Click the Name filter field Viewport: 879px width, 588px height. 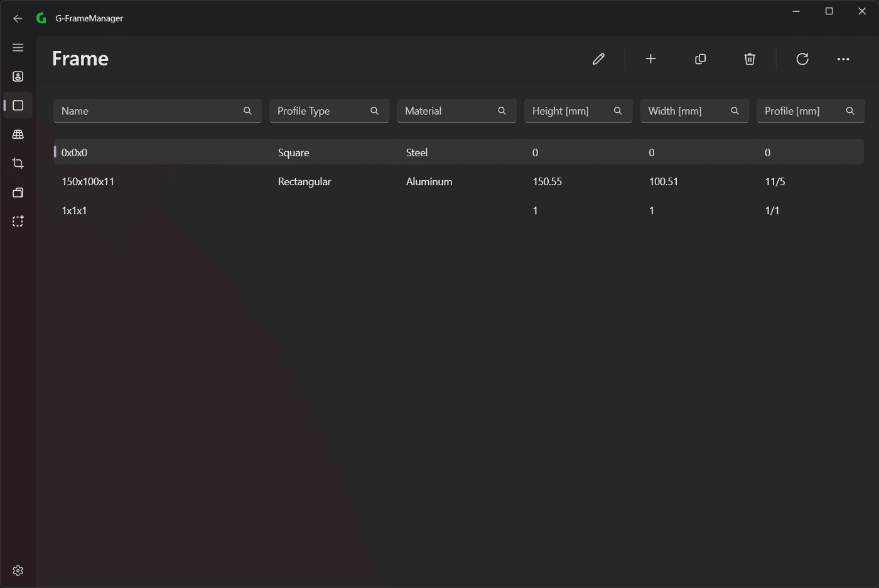[158, 111]
